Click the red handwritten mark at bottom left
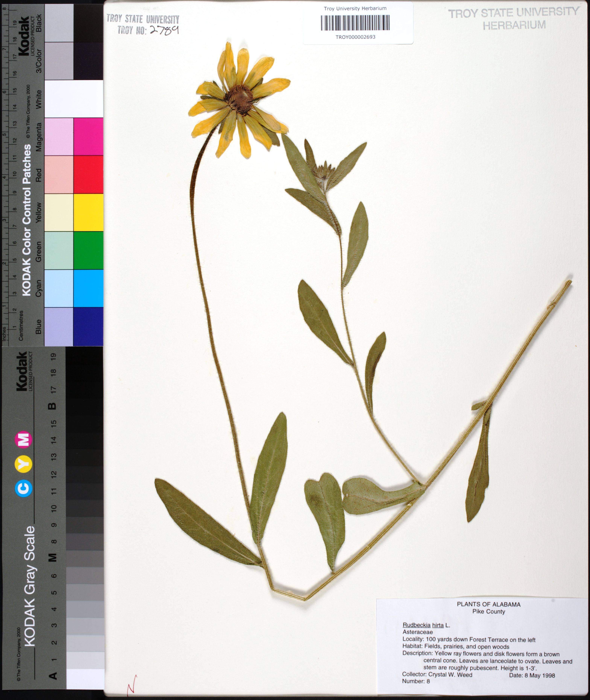590x700 pixels. (132, 685)
